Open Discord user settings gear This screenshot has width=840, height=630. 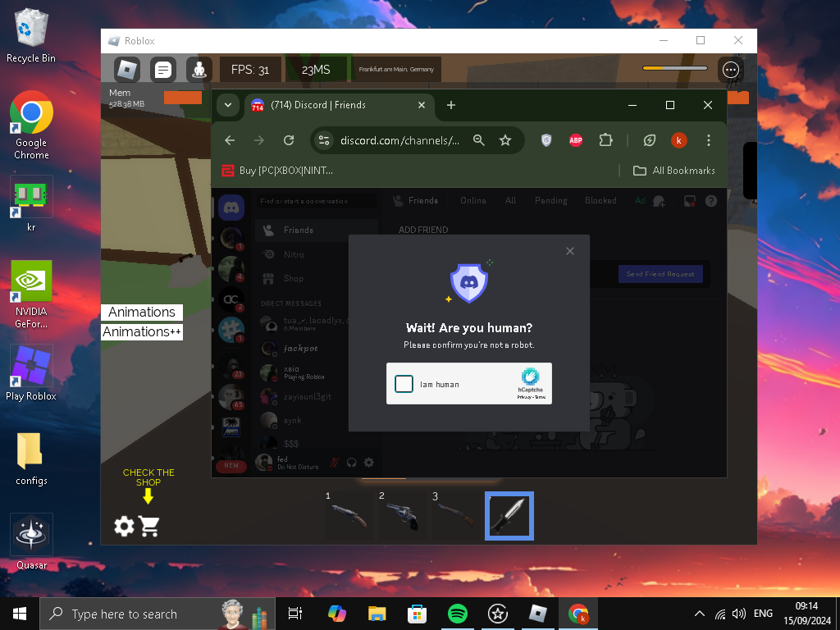tap(369, 463)
